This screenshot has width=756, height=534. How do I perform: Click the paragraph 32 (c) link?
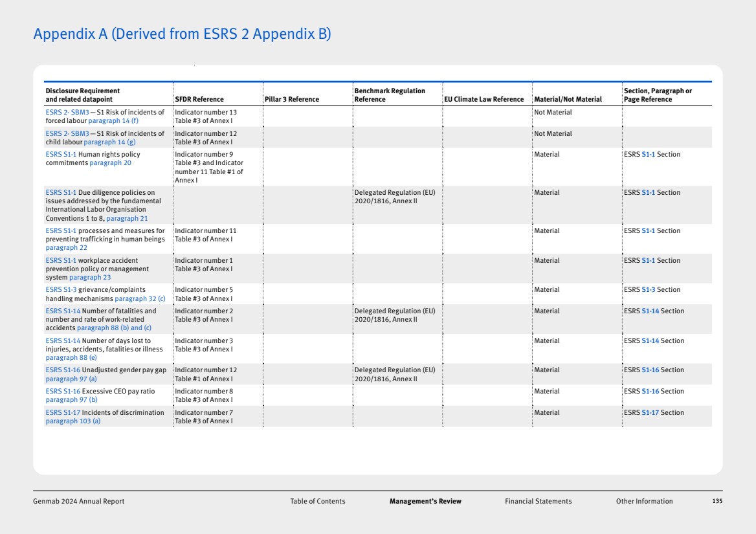tap(140, 299)
